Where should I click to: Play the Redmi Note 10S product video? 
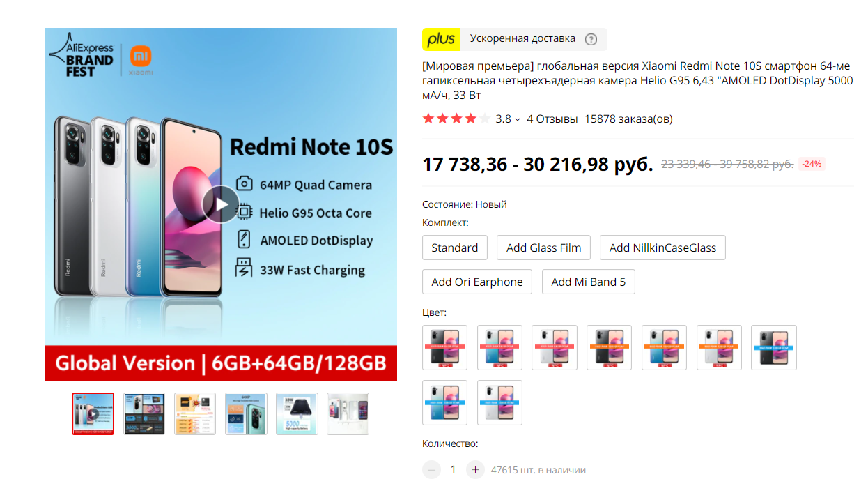[x=221, y=204]
